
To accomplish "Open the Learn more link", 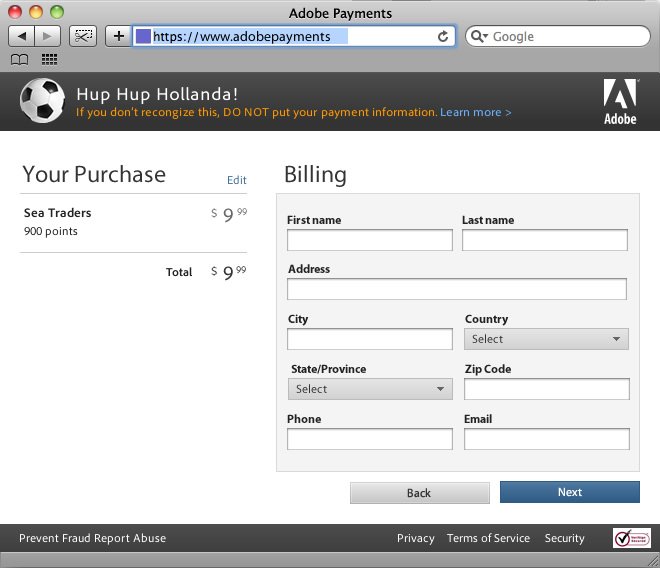I will click(476, 112).
